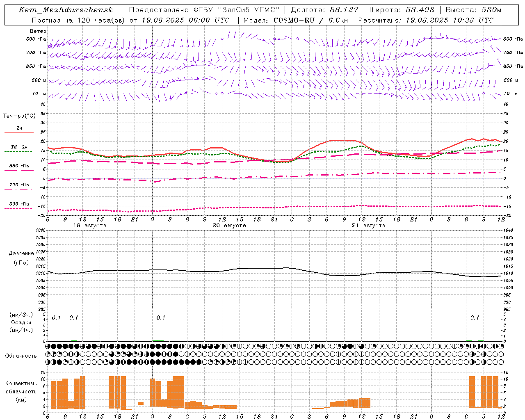Click the pink dotted line sample under '500 гПа' legend
This screenshot has width=525, height=420.
click(x=18, y=208)
